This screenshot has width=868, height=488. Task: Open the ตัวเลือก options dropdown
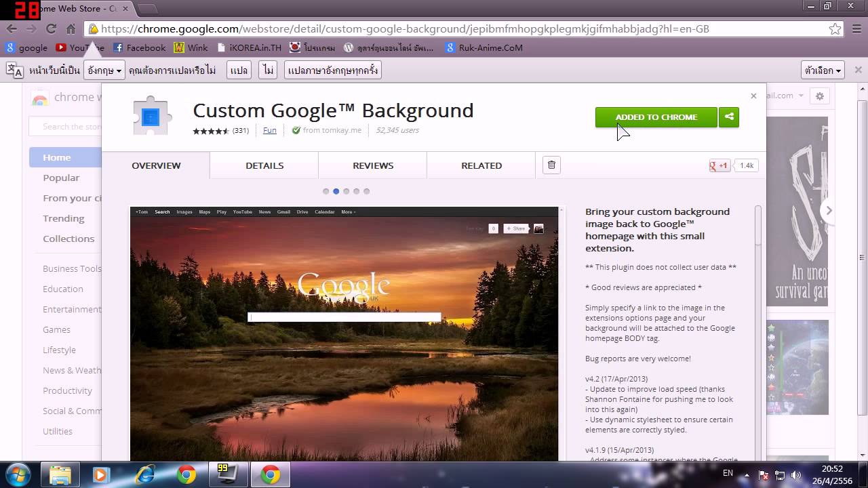[823, 70]
